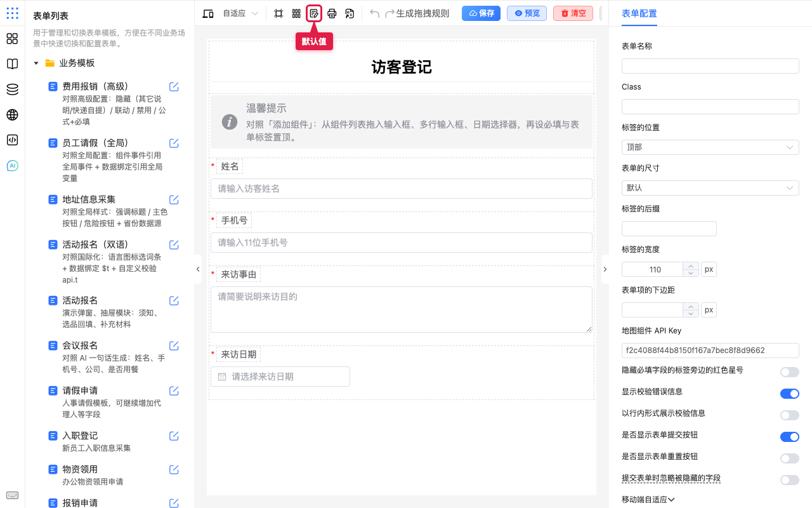Click the toolbar icon right of printer
The width and height of the screenshot is (812, 508).
pyautogui.click(x=350, y=13)
